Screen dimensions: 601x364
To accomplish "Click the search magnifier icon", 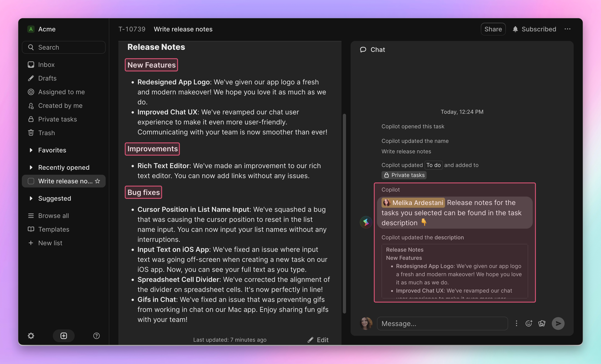I will (x=31, y=47).
